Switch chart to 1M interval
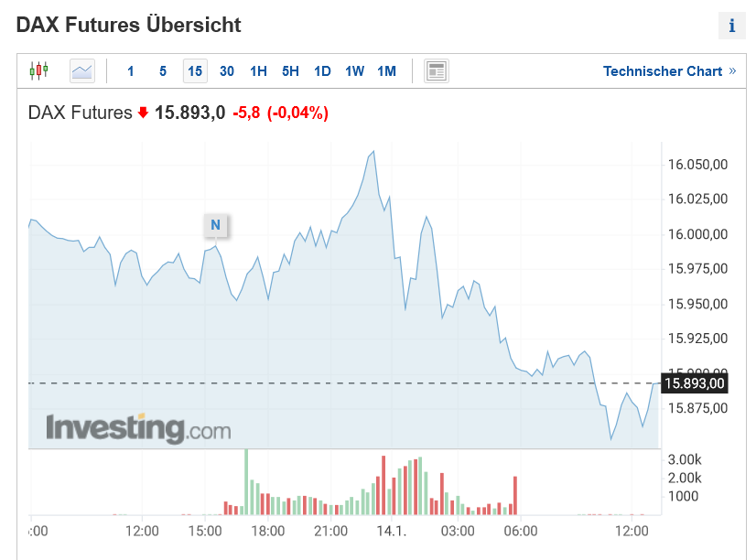 [386, 71]
